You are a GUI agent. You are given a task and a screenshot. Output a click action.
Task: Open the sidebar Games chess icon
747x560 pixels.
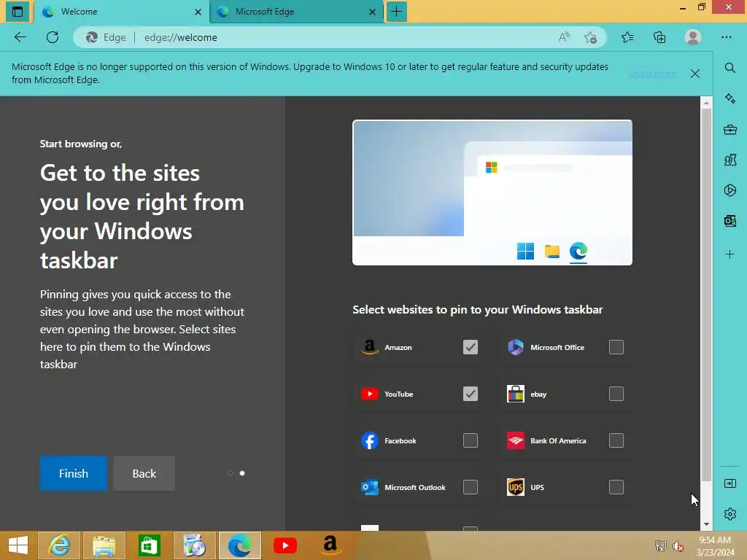coord(729,160)
